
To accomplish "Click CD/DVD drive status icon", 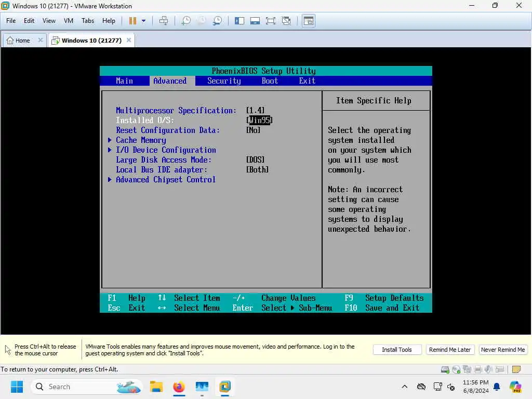I will pos(456,369).
